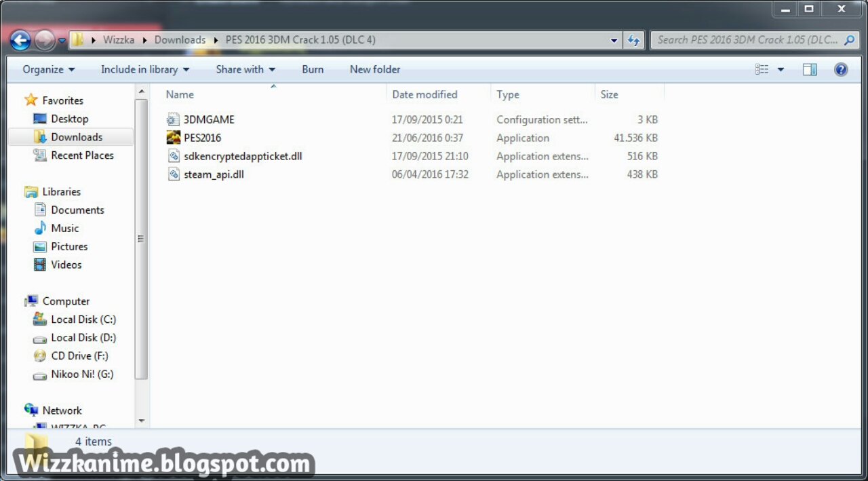
Task: Open CD Drive (F:)
Action: point(79,356)
